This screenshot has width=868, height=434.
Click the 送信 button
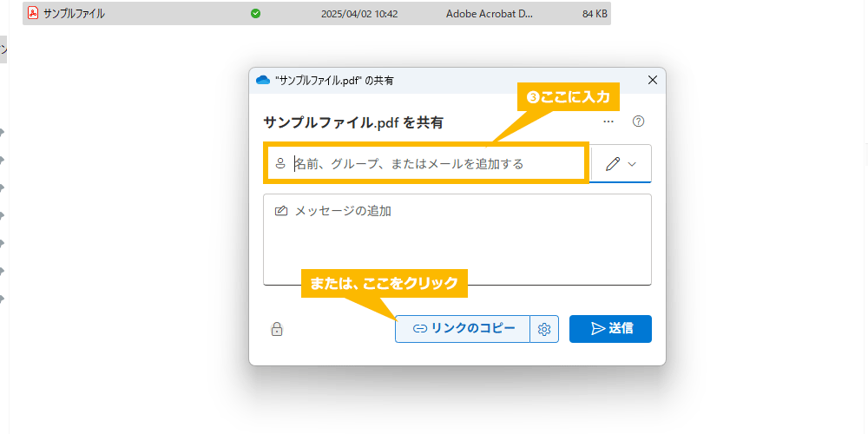point(610,329)
